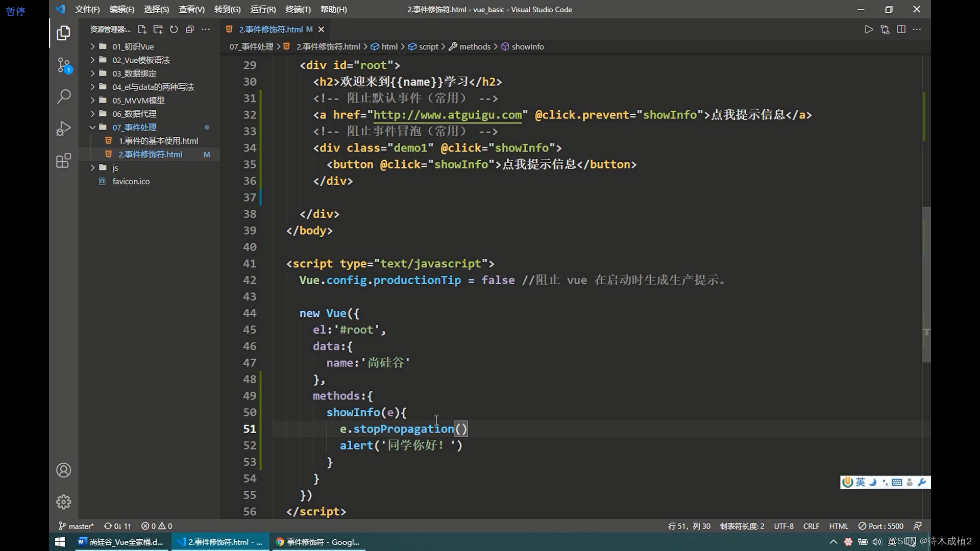Screen dimensions: 980x551
Task: Click the New File icon in explorer
Action: [142, 30]
